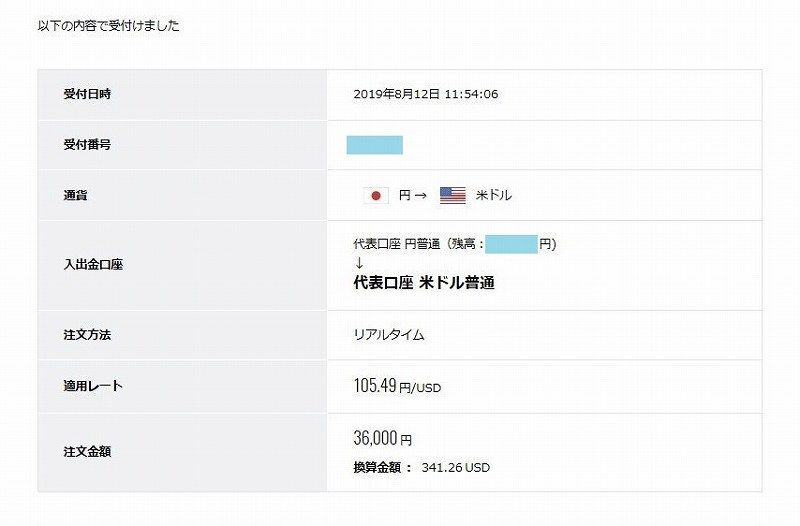Select the masked balance amount box
Viewport: 800px width, 526px height.
[511, 244]
